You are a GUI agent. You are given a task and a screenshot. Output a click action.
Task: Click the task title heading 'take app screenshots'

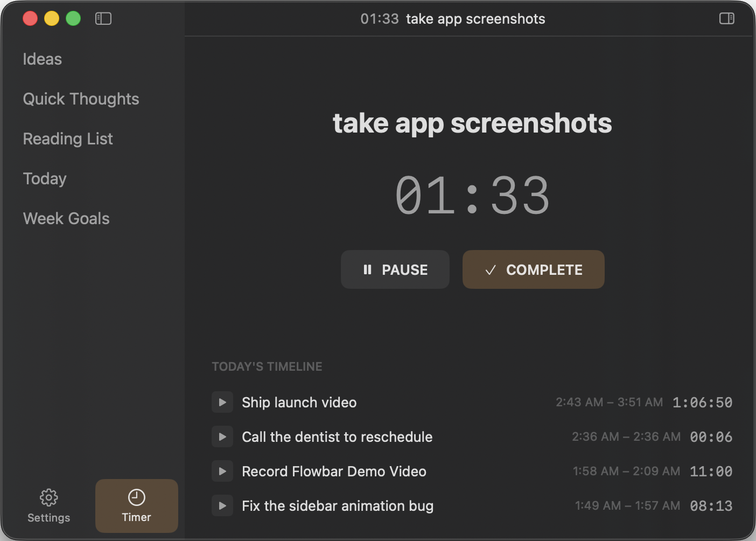point(472,123)
